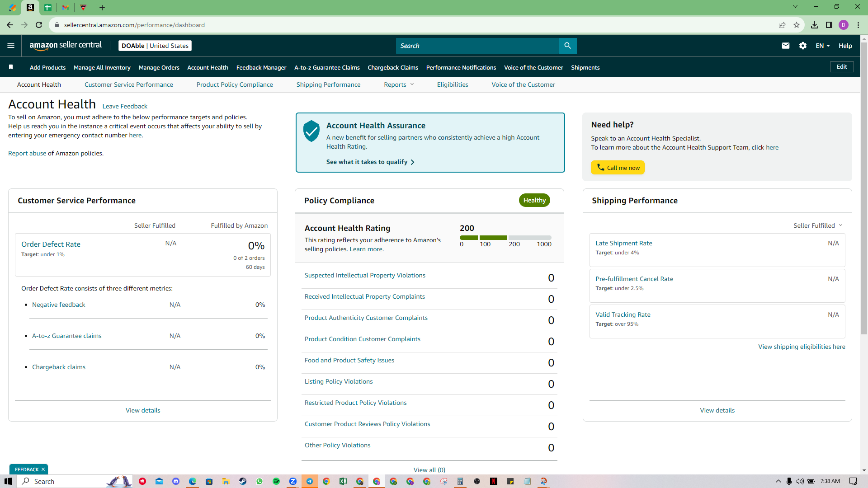This screenshot has height=488, width=868.
Task: Click Add Products in top navigation
Action: pos(47,67)
